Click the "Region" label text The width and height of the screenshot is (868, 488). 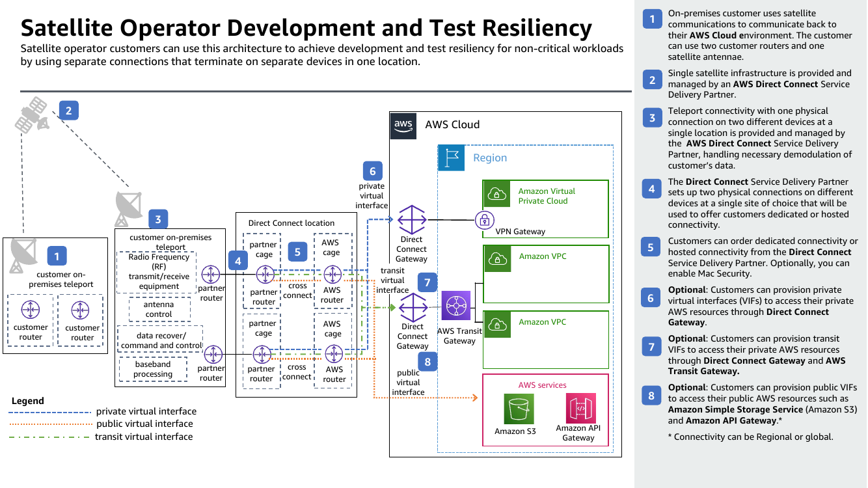click(x=490, y=158)
